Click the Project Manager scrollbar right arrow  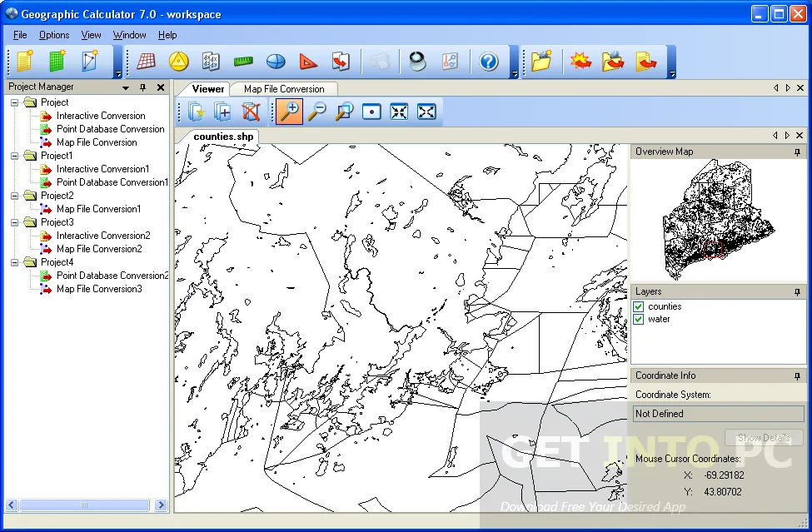pos(161,505)
